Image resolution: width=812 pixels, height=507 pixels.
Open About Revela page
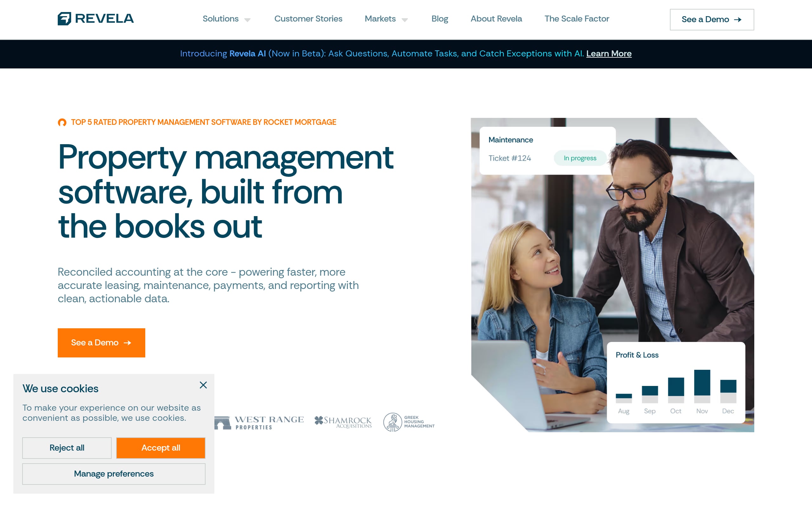click(496, 19)
